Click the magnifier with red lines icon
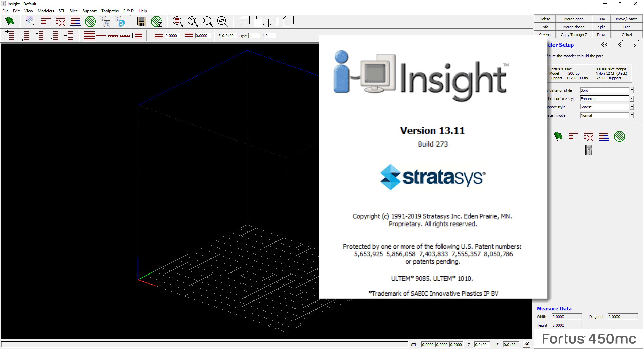Viewport: 644px width, 349px height. click(178, 21)
